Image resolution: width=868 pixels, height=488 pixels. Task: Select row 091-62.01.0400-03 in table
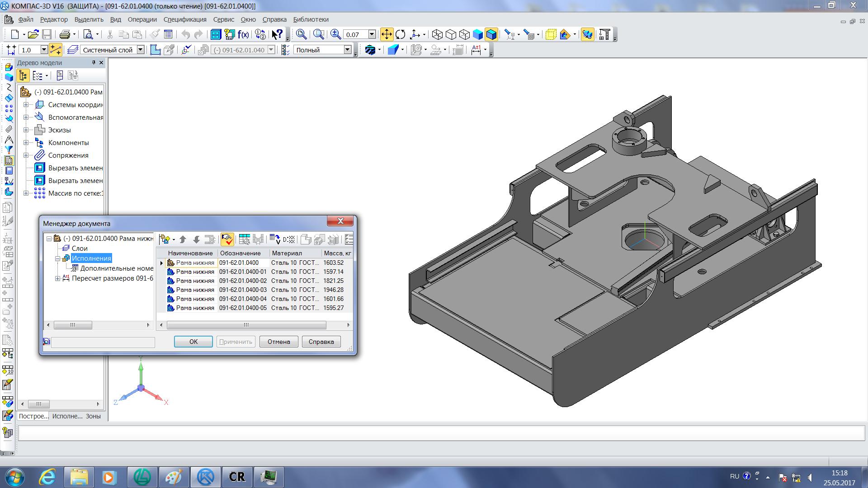click(243, 290)
